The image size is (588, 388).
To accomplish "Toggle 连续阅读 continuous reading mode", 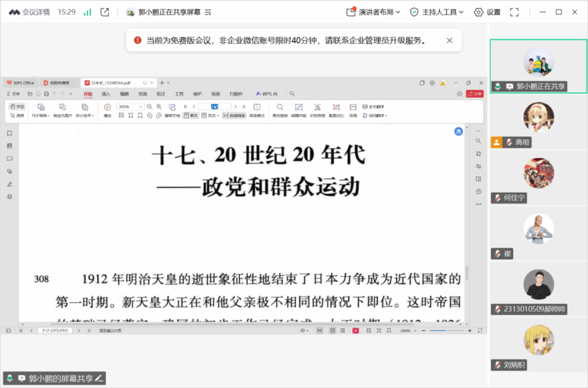I will (234, 116).
